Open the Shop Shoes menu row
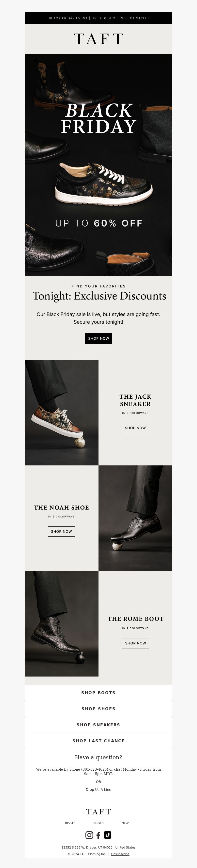This screenshot has height=868, width=197. (x=98, y=709)
